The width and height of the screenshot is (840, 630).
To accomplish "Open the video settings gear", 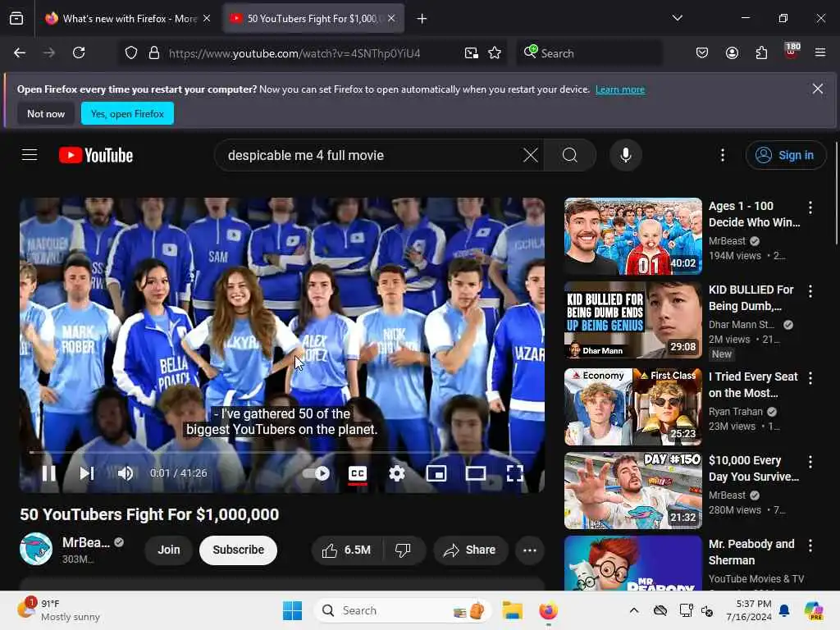I will [396, 473].
